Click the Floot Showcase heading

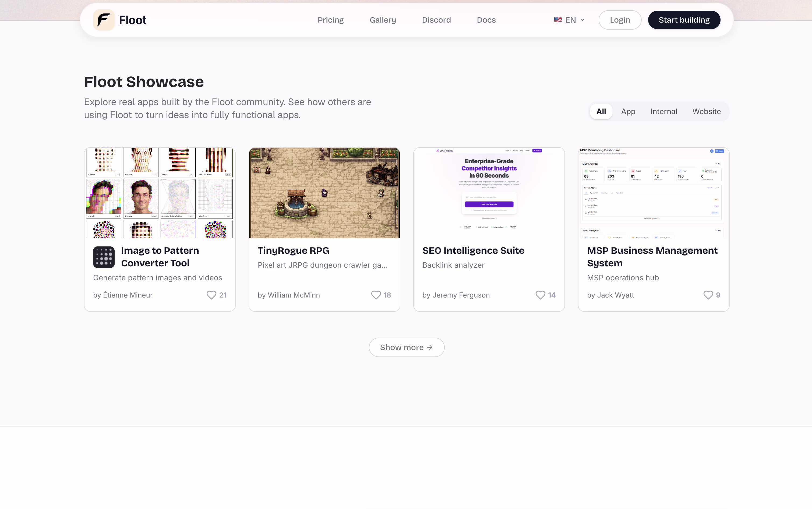pyautogui.click(x=144, y=82)
